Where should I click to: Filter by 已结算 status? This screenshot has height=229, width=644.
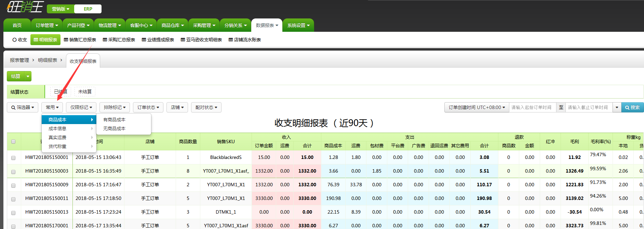coord(61,92)
